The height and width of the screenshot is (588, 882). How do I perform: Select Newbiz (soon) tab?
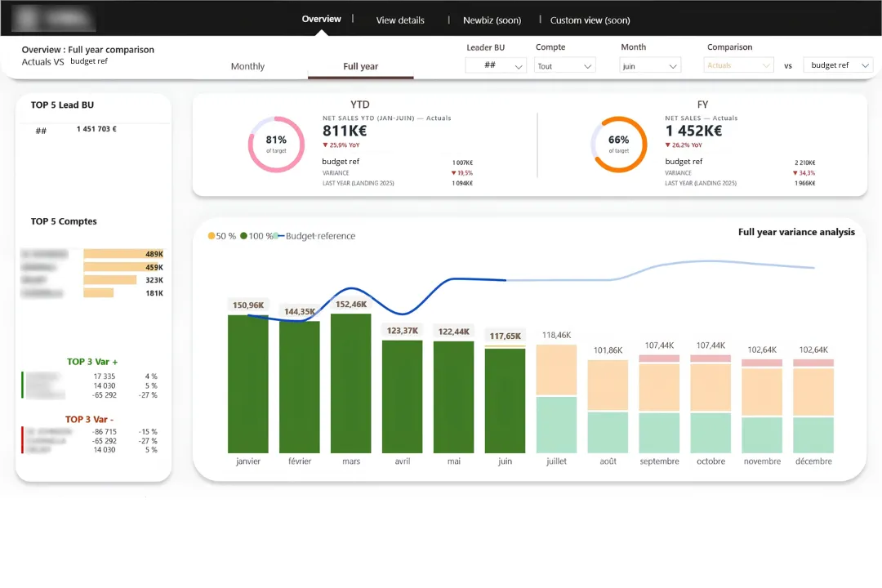pos(492,20)
